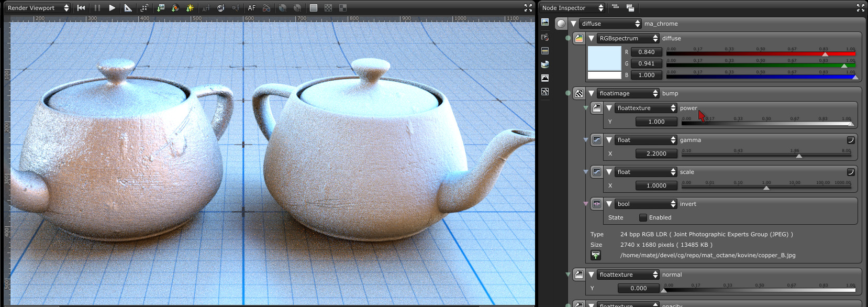The height and width of the screenshot is (307, 868).
Task: Open the Render Viewport panel type dropdown
Action: pos(38,8)
